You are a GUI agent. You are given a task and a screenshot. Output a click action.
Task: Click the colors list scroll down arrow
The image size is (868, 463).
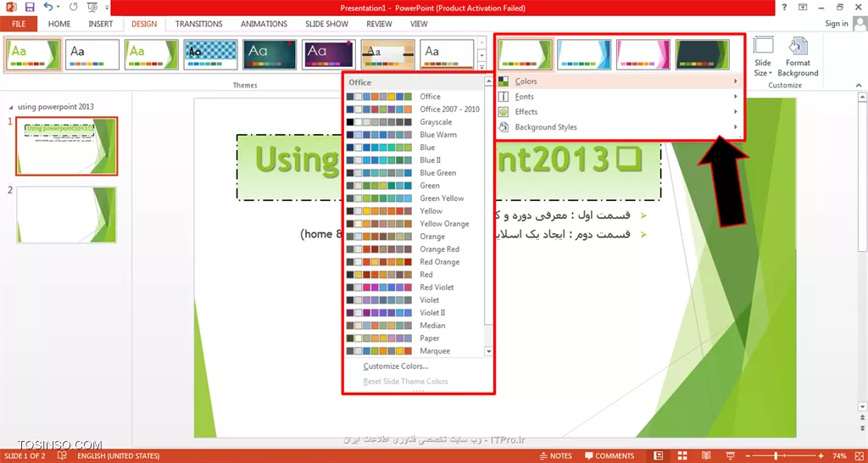click(x=488, y=351)
